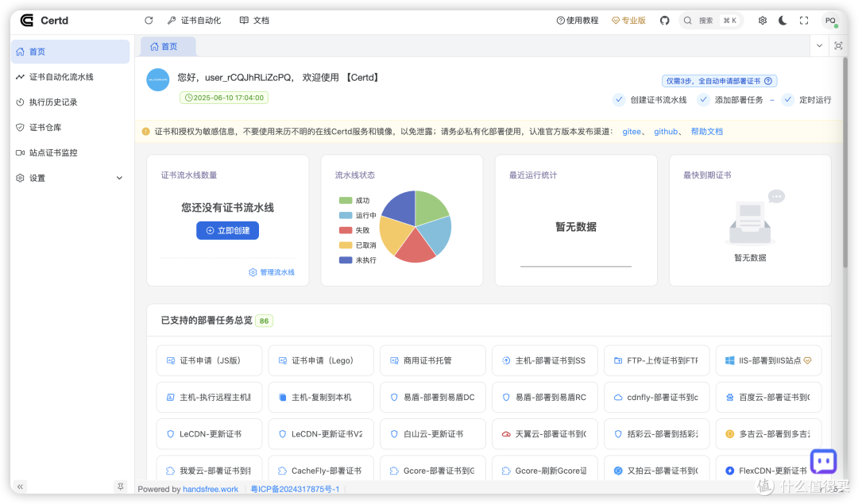The width and height of the screenshot is (858, 504).
Task: Open 证书自动化 top menu
Action: click(195, 20)
